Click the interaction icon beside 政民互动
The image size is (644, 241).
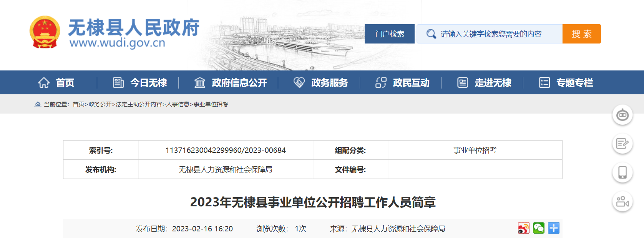click(381, 82)
